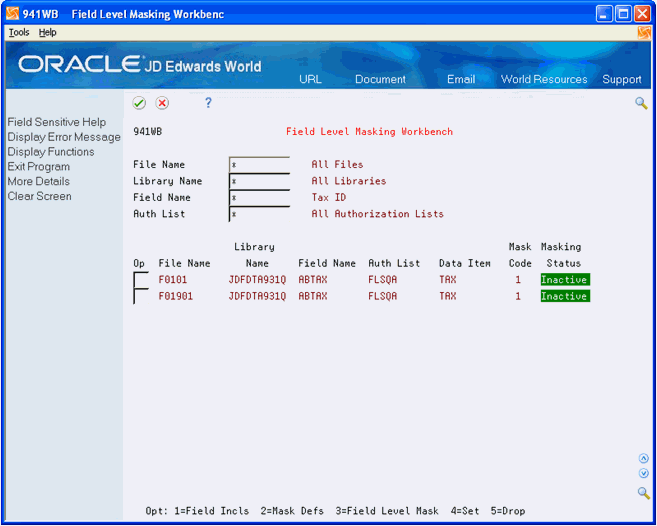This screenshot has height=526, width=657.
Task: Click the Library Name input field
Action: pyautogui.click(x=259, y=181)
